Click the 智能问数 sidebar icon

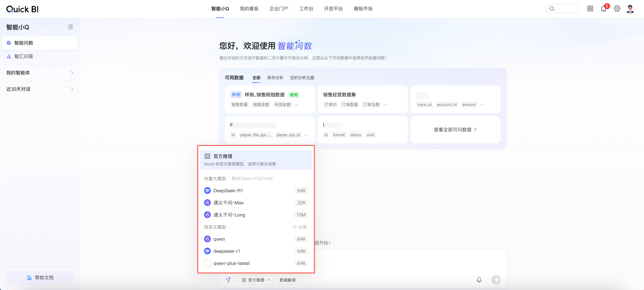pos(9,43)
